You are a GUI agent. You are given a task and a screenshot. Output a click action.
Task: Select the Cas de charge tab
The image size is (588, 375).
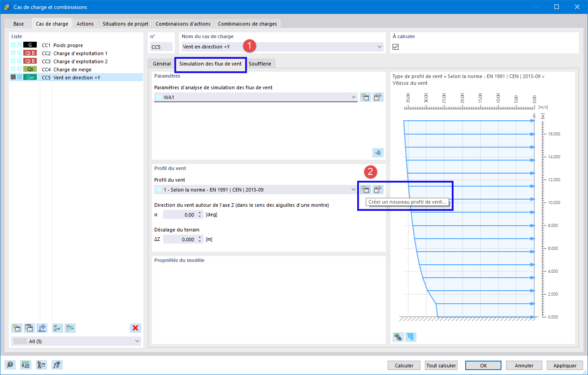tap(52, 24)
